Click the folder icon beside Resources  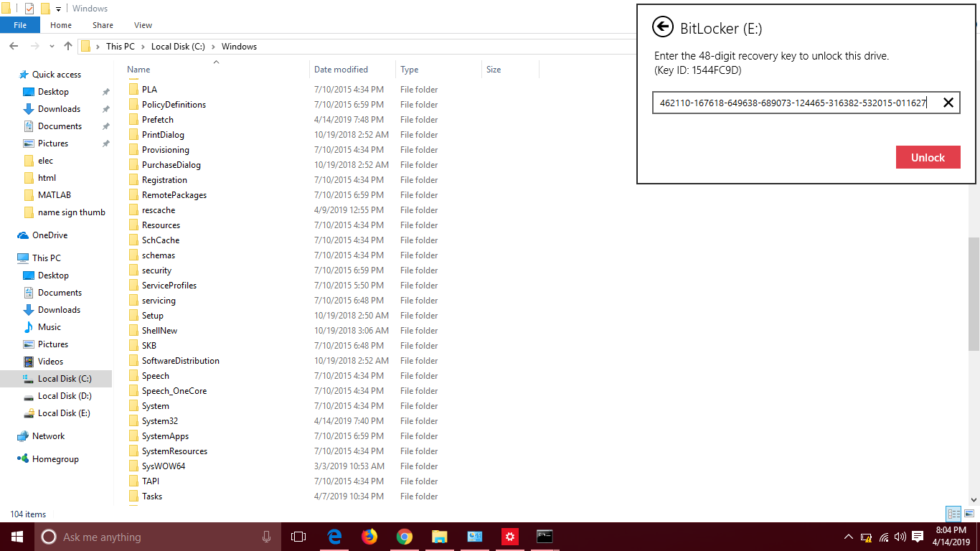[x=133, y=225]
